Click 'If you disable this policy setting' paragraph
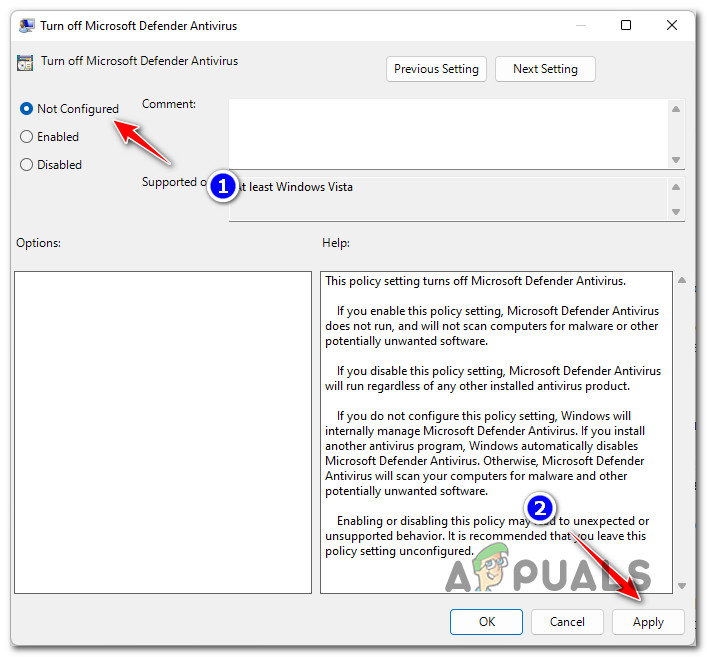The image size is (707, 657). [493, 378]
